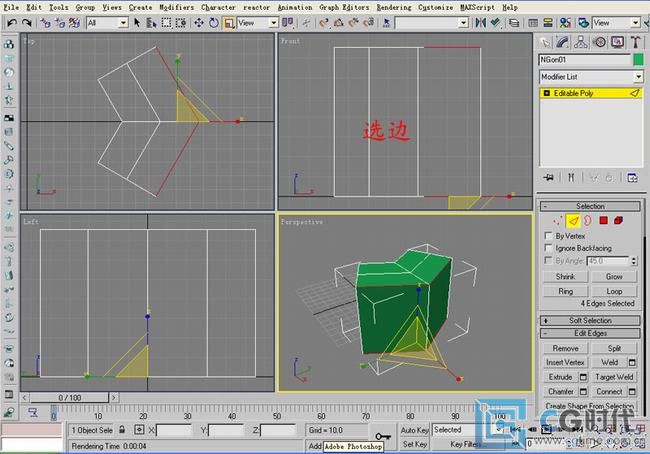
Task: Toggle the selection lock padlock icon
Action: pos(122,430)
